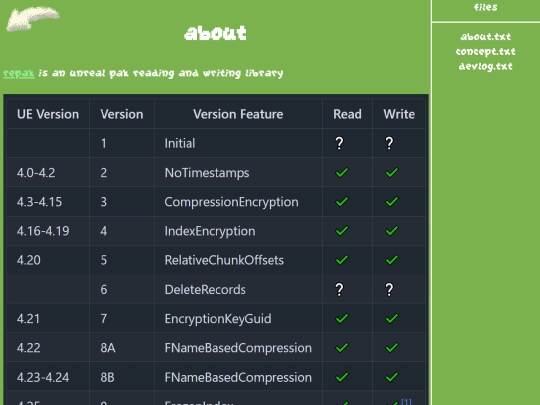Click the 'Read' column header
This screenshot has width=540, height=405.
pos(347,114)
